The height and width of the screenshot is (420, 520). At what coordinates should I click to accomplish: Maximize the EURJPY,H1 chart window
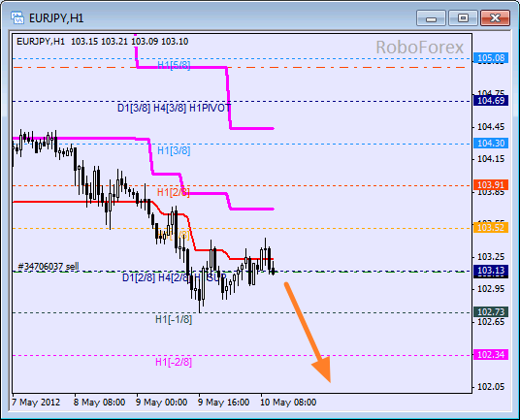click(x=463, y=17)
